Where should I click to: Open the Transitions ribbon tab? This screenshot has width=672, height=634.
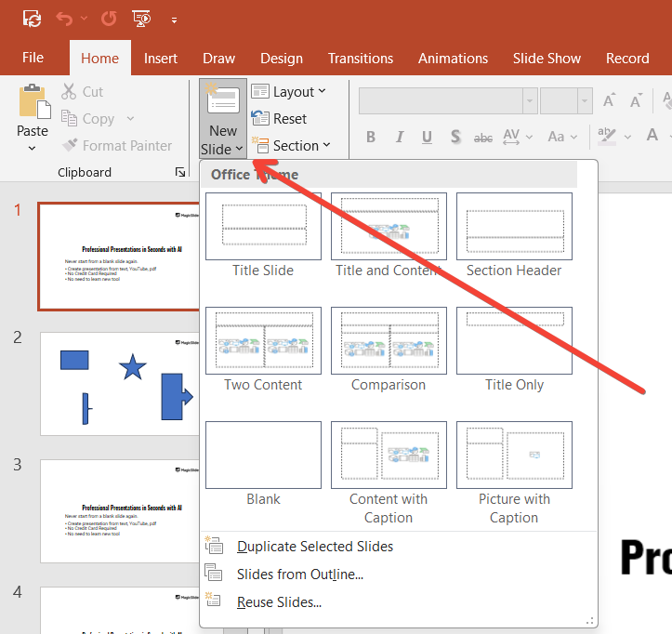pyautogui.click(x=360, y=58)
